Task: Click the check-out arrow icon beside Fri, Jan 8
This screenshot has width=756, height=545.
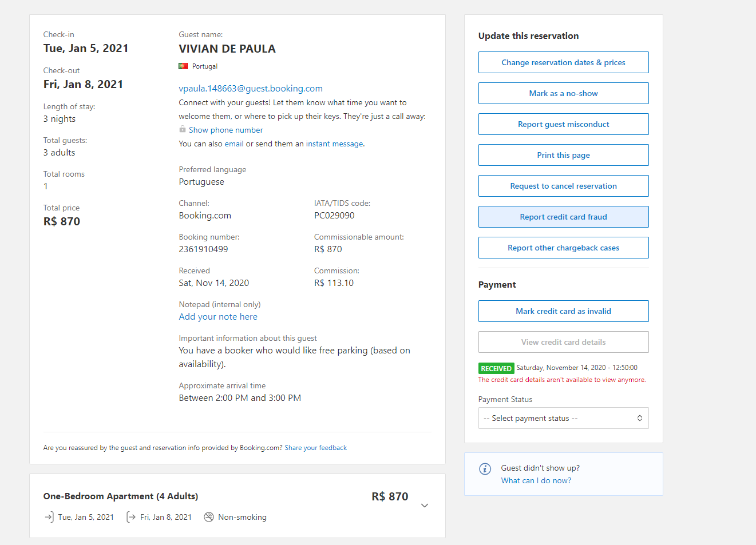Action: (x=131, y=517)
